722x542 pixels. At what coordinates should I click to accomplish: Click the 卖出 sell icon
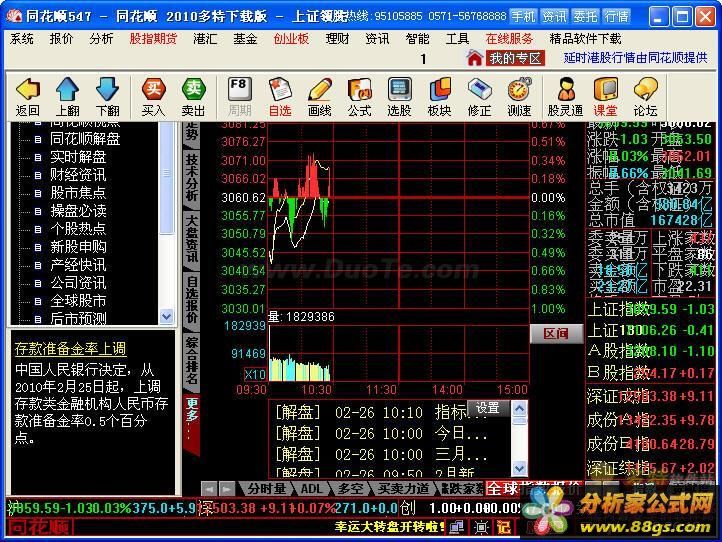click(x=193, y=89)
